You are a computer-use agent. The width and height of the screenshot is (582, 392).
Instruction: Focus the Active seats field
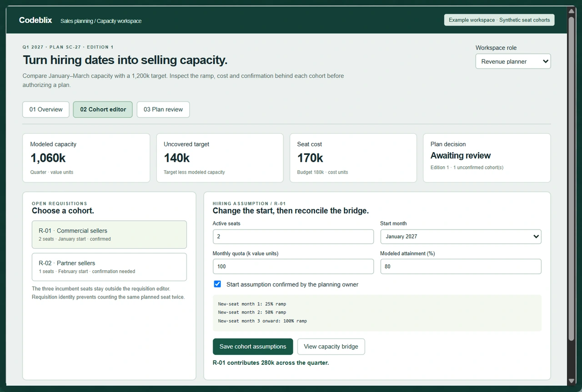click(293, 236)
